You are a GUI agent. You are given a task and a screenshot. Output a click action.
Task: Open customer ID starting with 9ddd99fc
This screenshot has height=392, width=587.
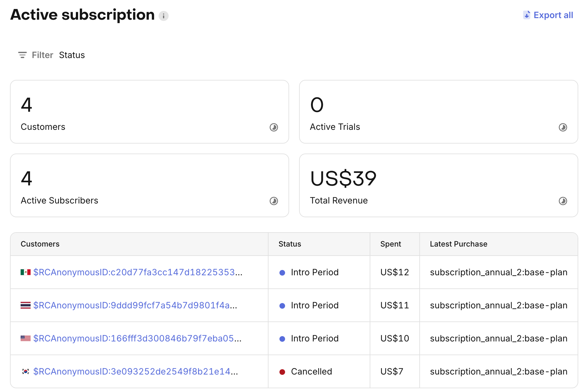135,305
